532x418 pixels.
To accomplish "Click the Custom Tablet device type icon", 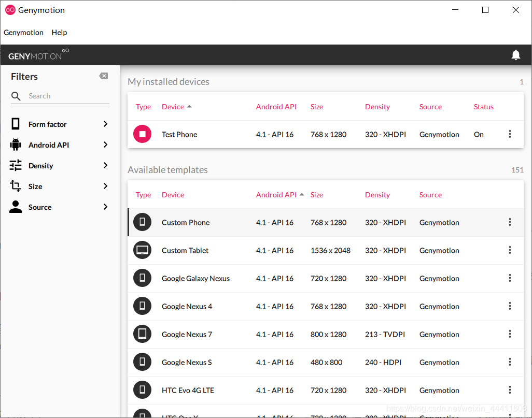I will [142, 250].
